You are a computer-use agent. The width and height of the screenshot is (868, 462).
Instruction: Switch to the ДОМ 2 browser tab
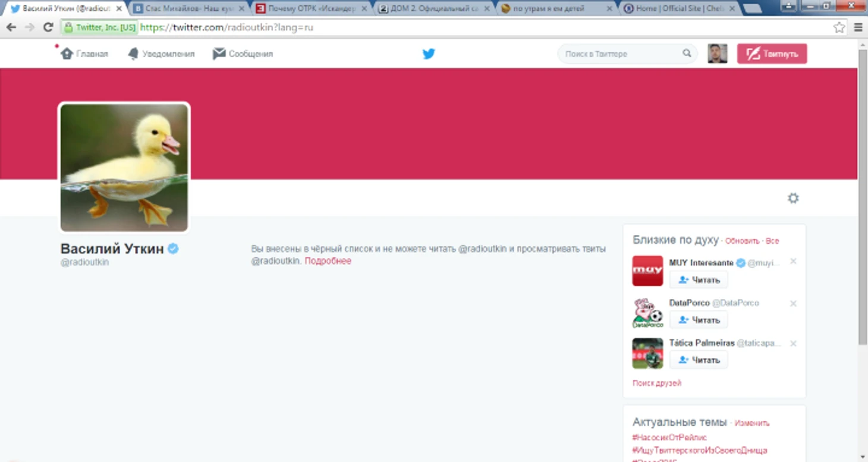[432, 8]
